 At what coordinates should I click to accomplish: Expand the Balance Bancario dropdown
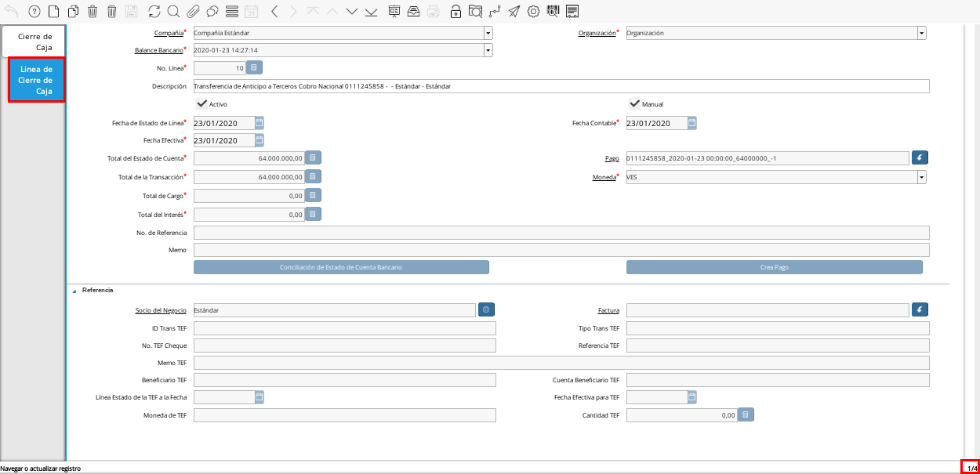point(488,50)
